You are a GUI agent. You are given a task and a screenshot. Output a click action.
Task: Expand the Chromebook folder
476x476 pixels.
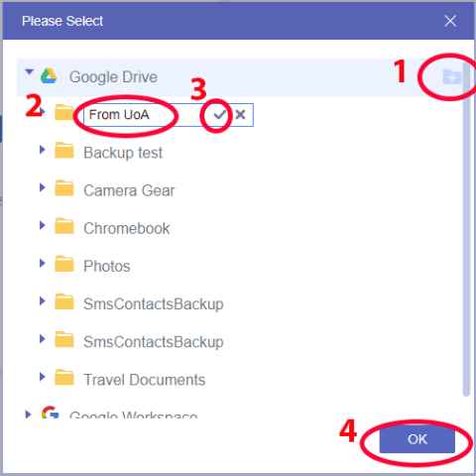42,225
